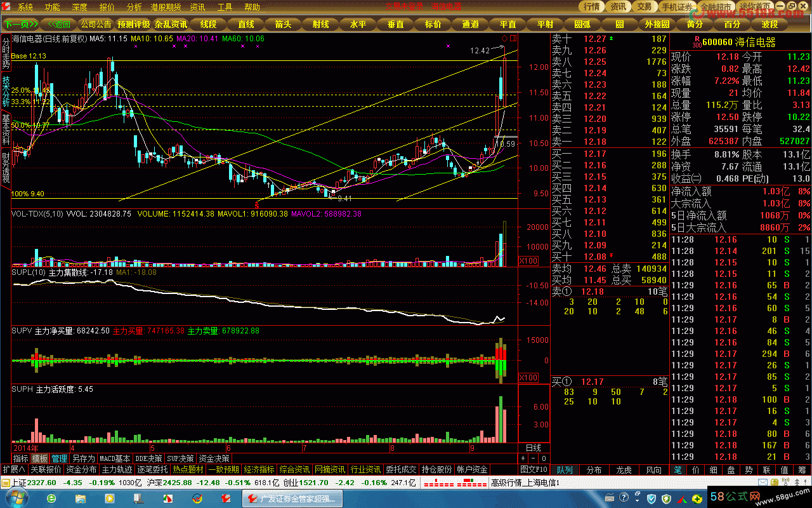Open the 基本资料 sidebar tab
Image resolution: width=812 pixels, height=508 pixels.
click(x=6, y=129)
